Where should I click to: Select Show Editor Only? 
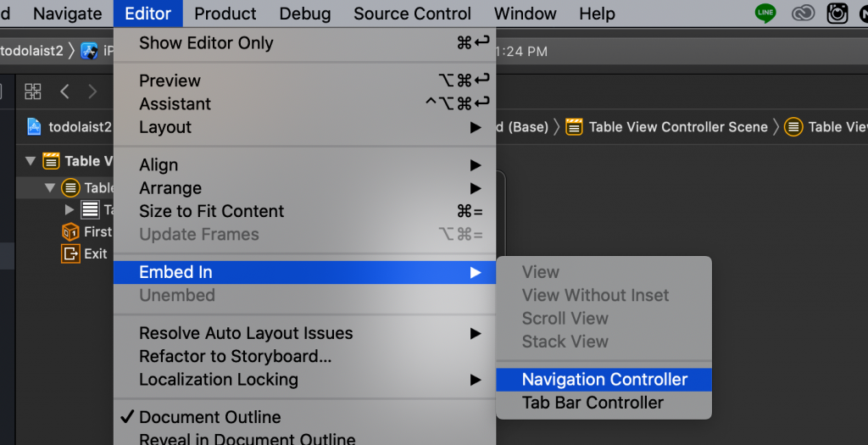pyautogui.click(x=206, y=42)
